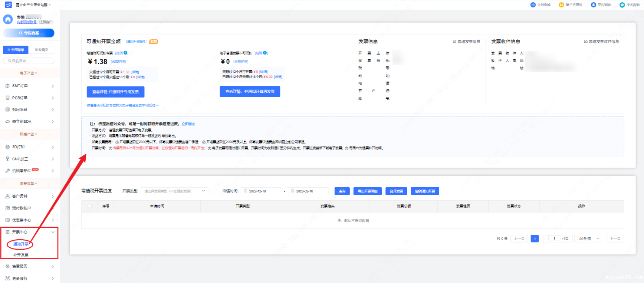This screenshot has width=644, height=283.
Task: Collapse the 开票中心 menu section
Action: click(x=53, y=232)
